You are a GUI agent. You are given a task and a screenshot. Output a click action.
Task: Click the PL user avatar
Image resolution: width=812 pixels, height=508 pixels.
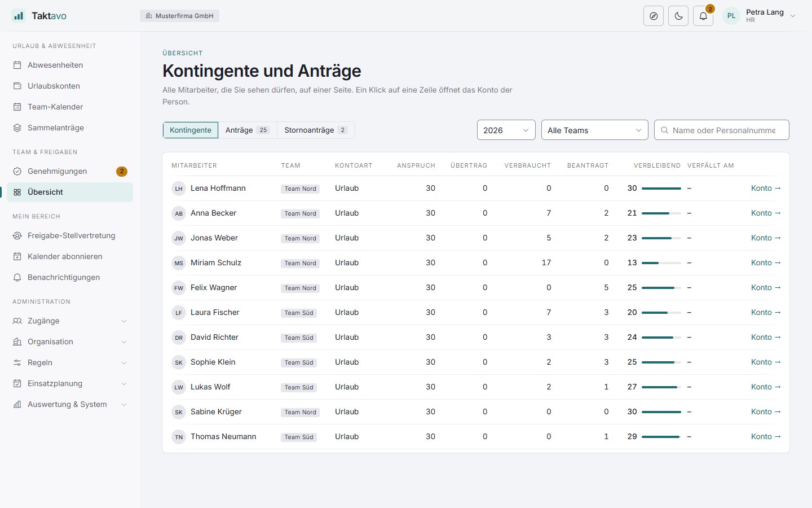pyautogui.click(x=731, y=16)
